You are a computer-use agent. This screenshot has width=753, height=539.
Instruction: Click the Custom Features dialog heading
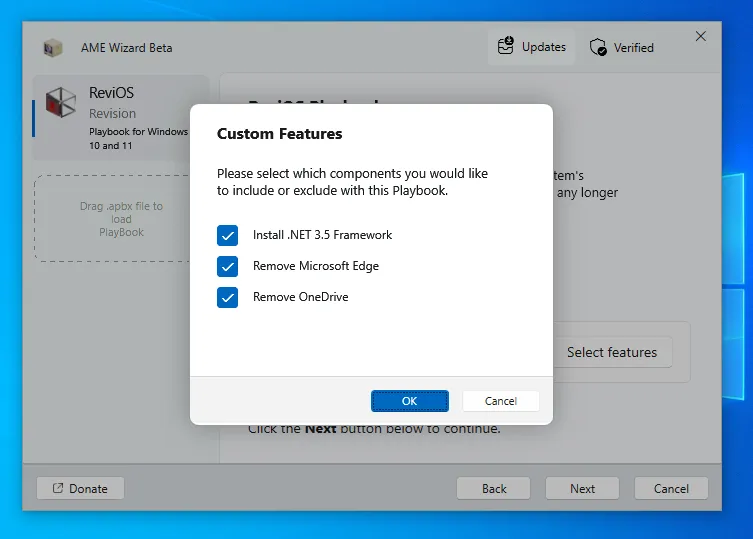279,134
